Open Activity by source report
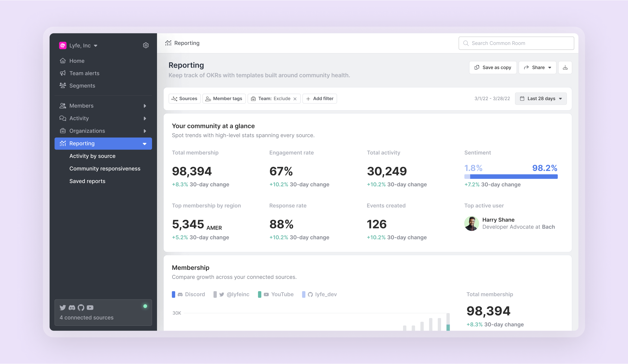 (x=92, y=156)
